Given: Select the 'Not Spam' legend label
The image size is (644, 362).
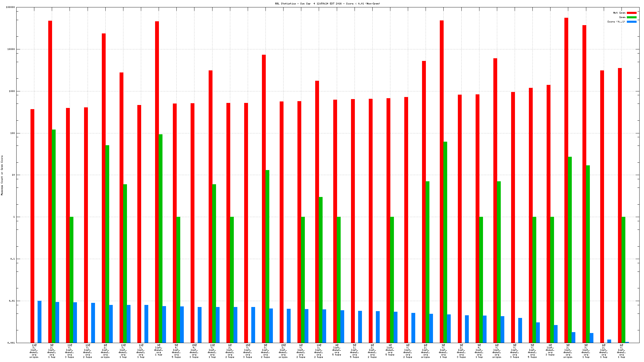Looking at the screenshot, I should [619, 13].
